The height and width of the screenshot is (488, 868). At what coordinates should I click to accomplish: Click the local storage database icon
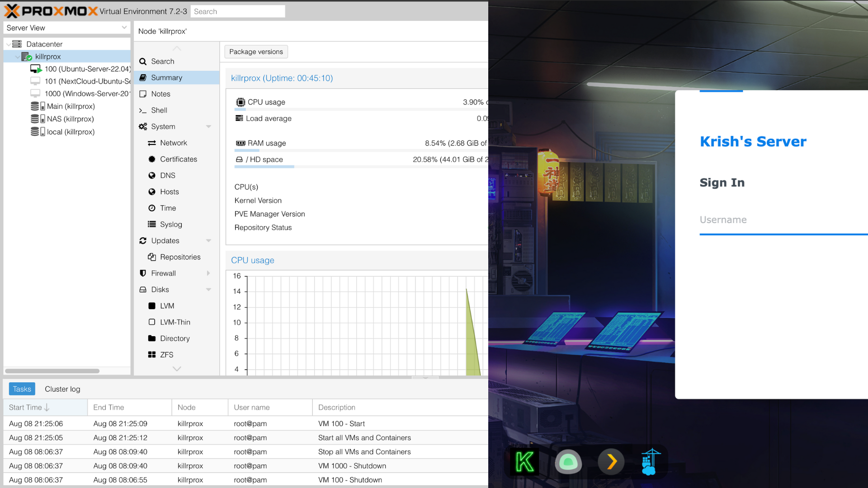38,131
